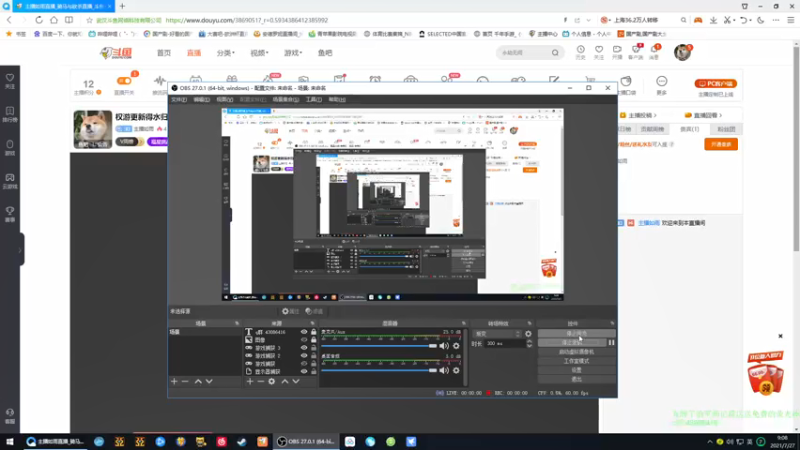Expand the Douyu category (分类) dropdown
Viewport: 800px width, 450px height.
[226, 53]
